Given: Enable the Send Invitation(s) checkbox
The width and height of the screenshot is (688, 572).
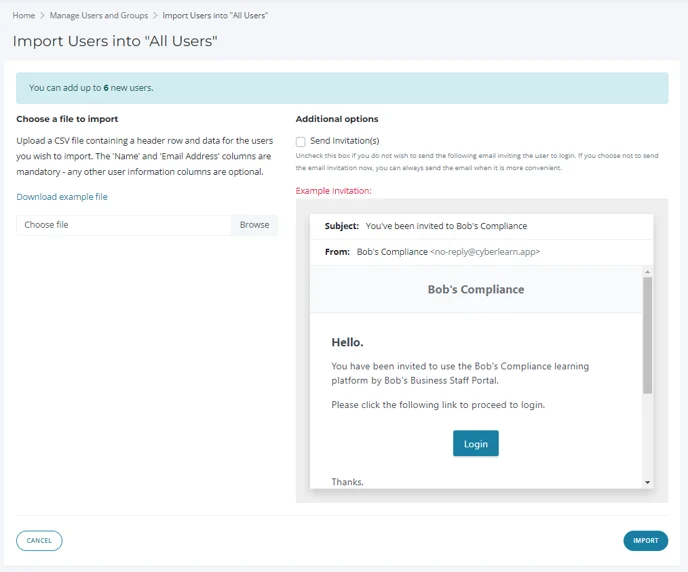Looking at the screenshot, I should click(301, 142).
